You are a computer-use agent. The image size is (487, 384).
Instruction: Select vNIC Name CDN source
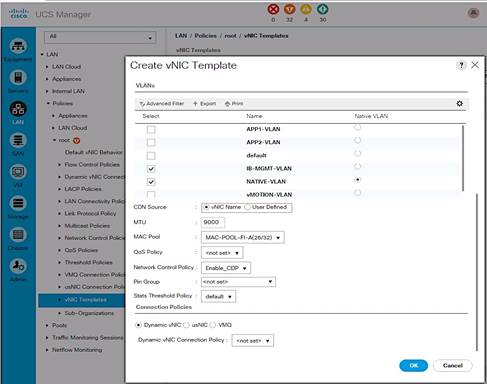point(206,207)
